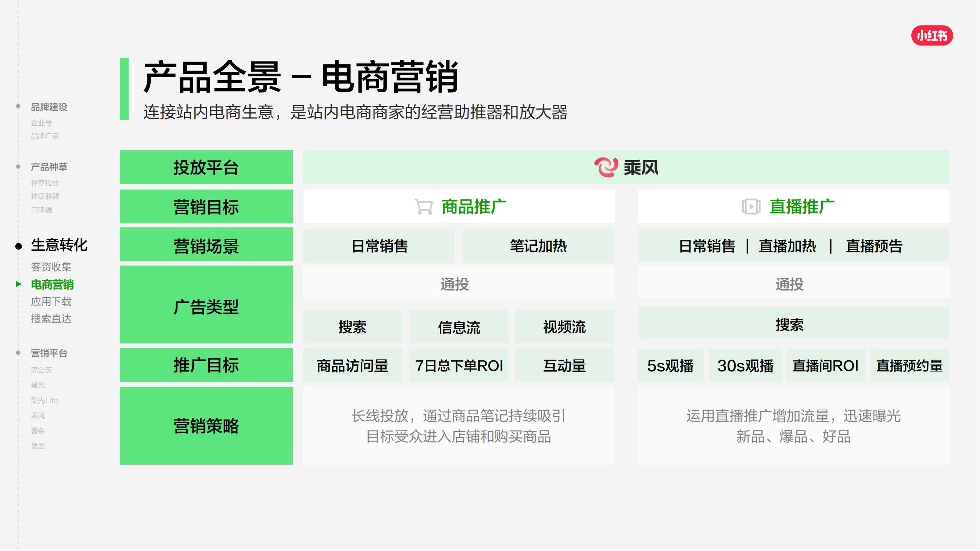Open 聚光 in the sidebar

point(37,385)
